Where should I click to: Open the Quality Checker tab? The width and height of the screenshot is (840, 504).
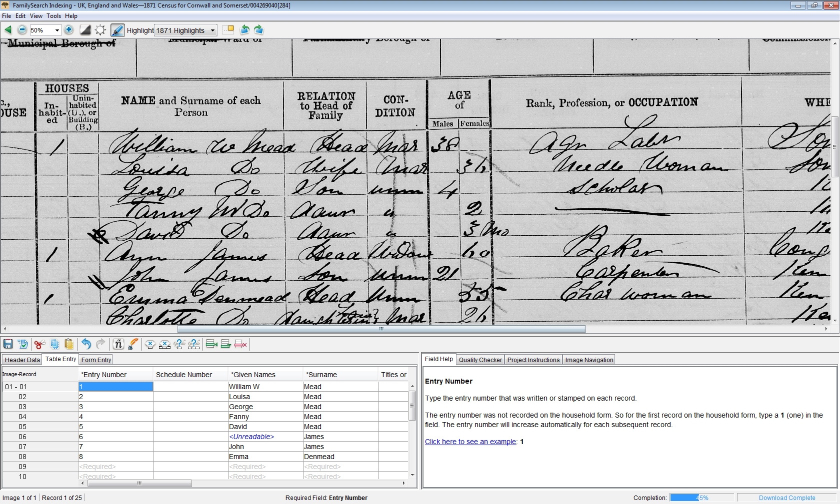click(x=480, y=360)
